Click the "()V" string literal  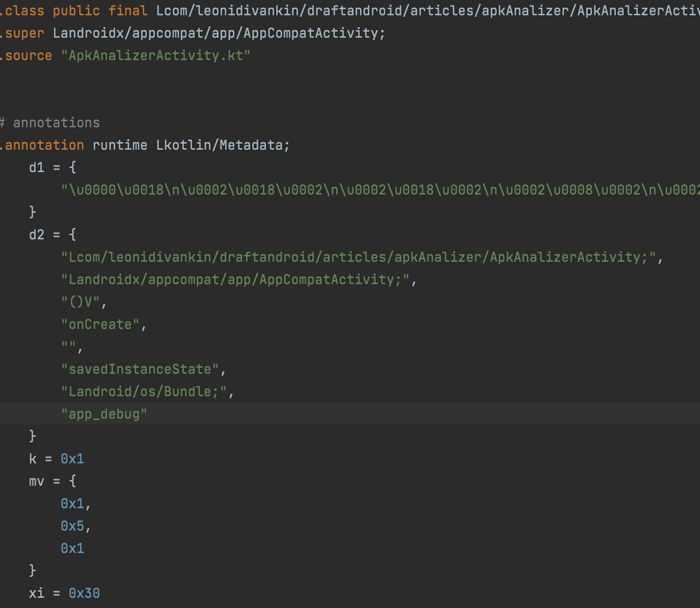coord(80,302)
